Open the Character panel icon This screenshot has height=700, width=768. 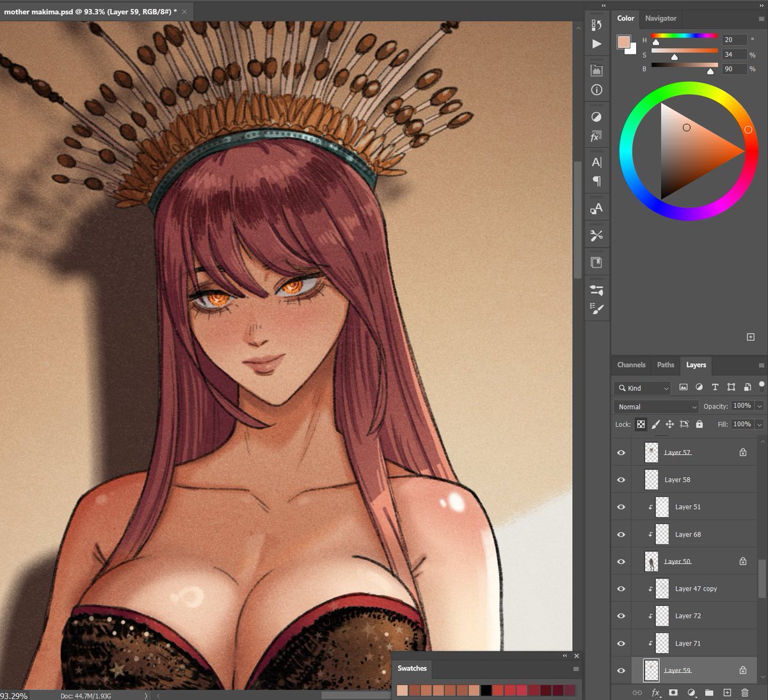coord(596,163)
